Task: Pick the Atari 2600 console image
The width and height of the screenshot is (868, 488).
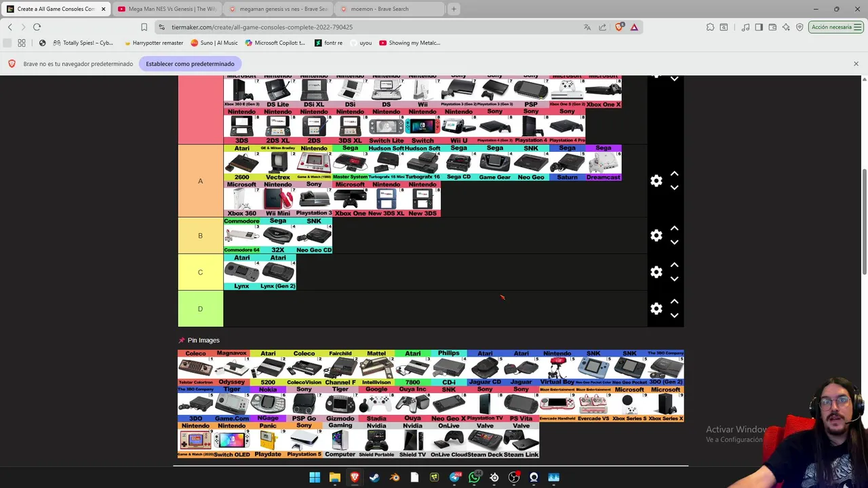Action: point(241,163)
